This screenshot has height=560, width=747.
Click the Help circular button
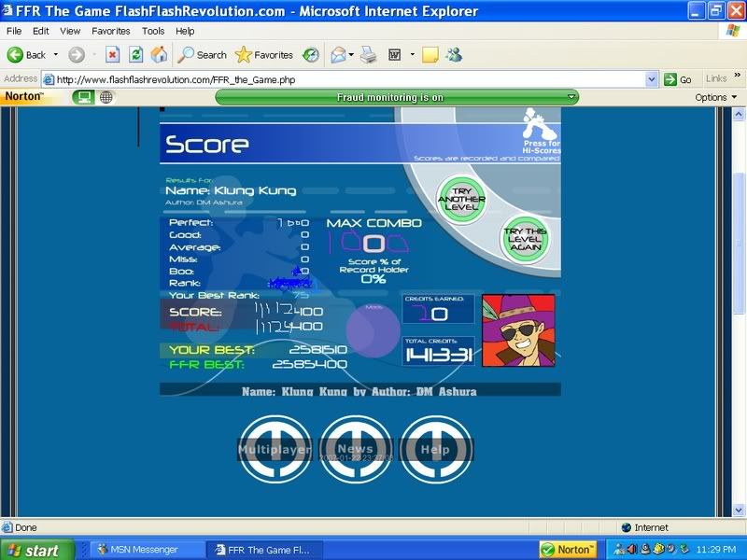coord(436,450)
